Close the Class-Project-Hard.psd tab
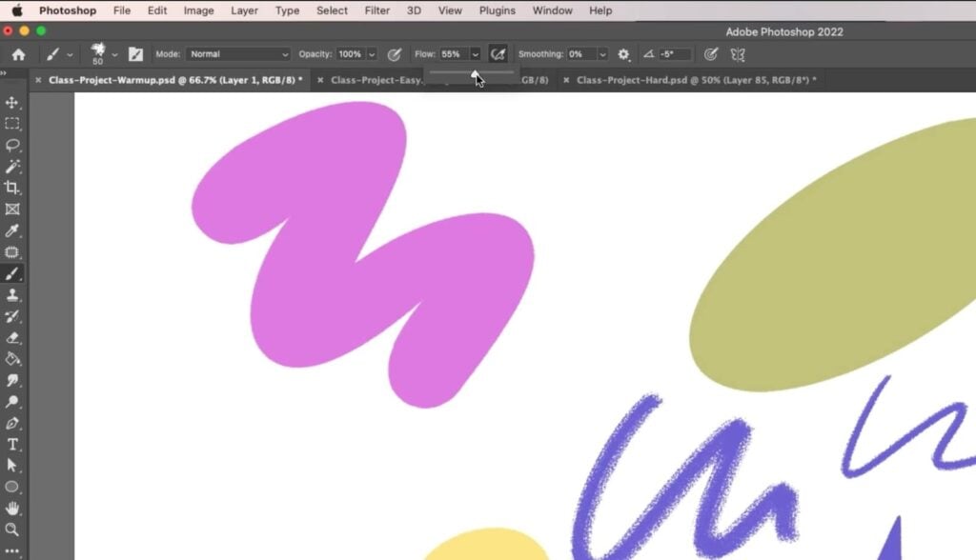976x560 pixels. [x=566, y=80]
